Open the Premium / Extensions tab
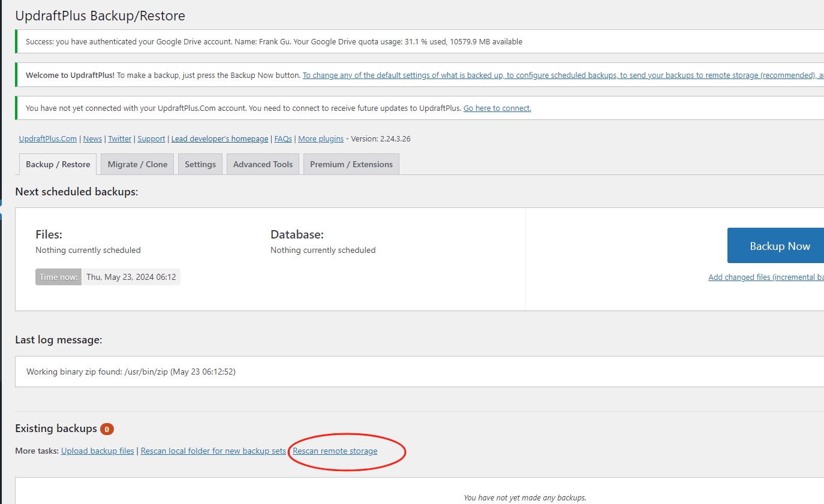The image size is (824, 504). tap(351, 164)
